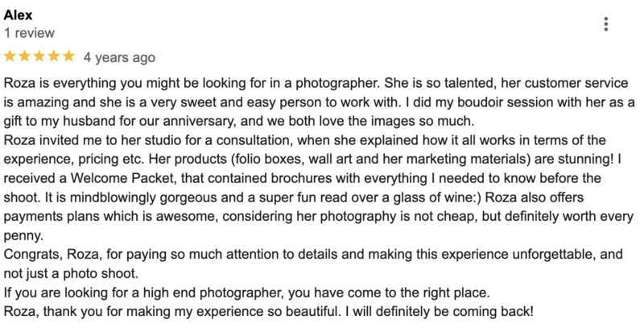
Task: Open the three-dot options menu
Action: [606, 24]
